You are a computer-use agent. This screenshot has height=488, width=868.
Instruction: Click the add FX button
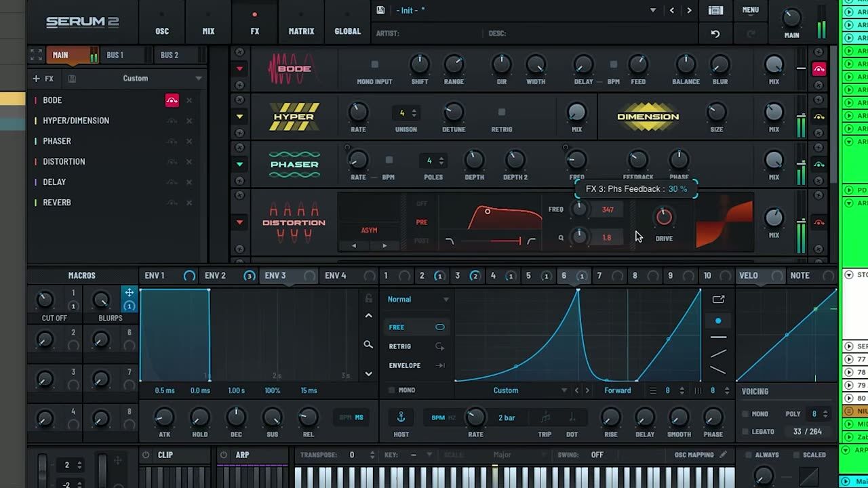(x=43, y=79)
